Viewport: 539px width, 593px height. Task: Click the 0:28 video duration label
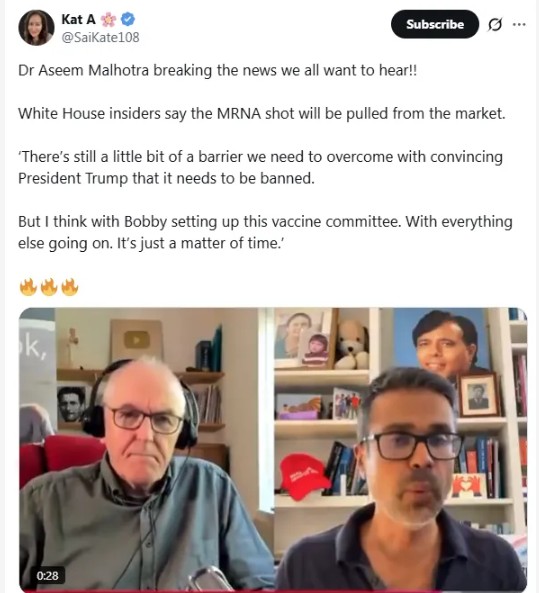[48, 576]
